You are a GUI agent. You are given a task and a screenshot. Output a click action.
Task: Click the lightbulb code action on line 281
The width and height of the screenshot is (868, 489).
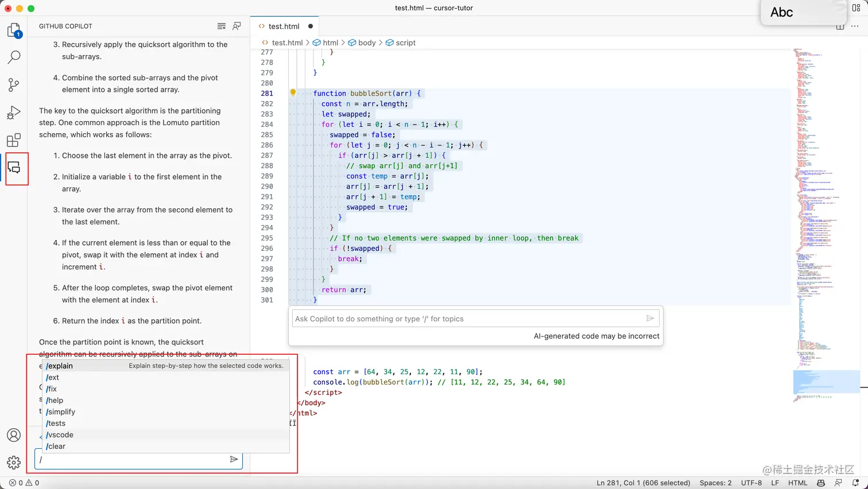click(x=293, y=93)
